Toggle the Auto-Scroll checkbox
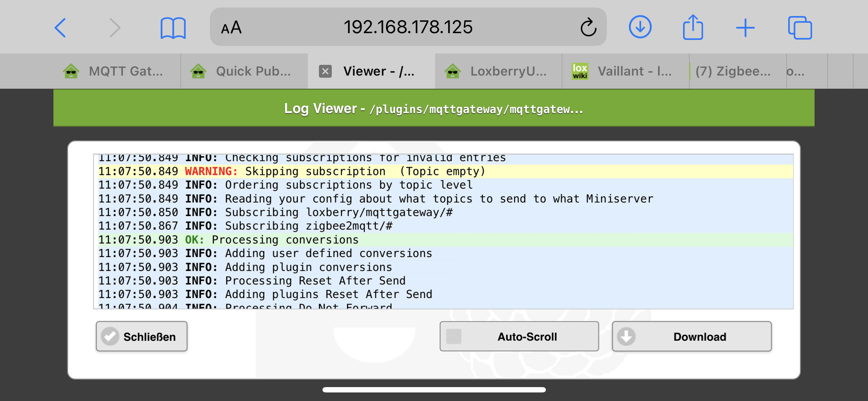 (454, 336)
